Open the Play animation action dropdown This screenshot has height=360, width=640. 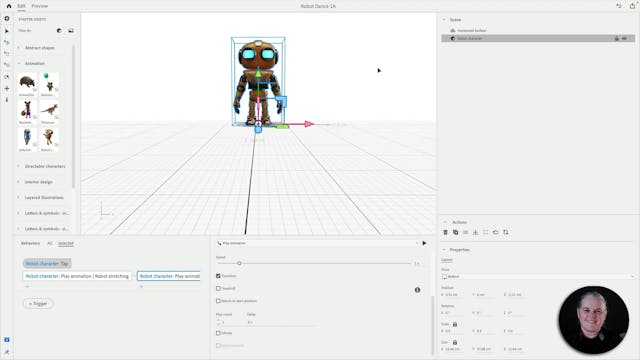click(x=318, y=243)
